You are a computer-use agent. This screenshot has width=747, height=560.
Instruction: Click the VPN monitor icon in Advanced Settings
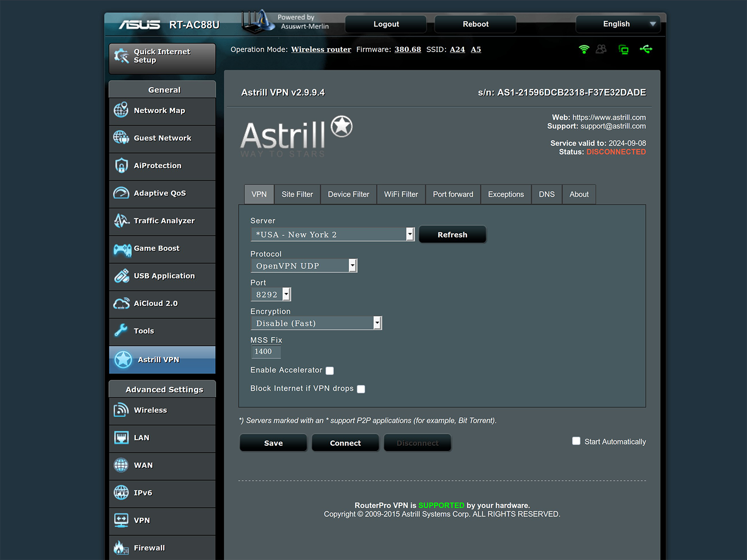pos(121,520)
